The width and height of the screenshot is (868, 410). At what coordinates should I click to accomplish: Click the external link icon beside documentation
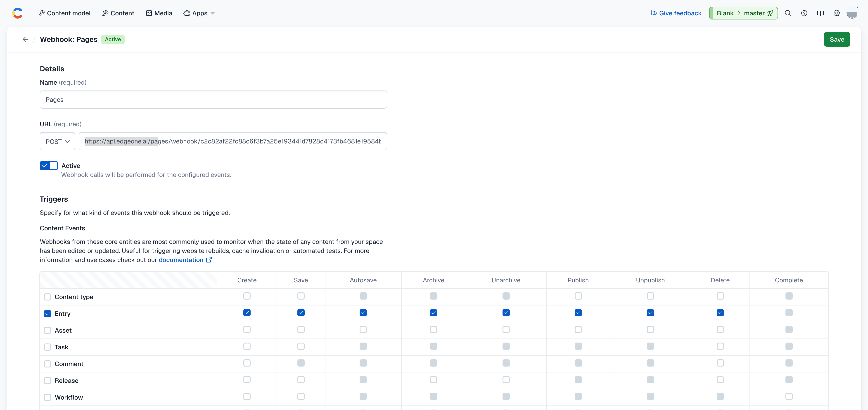[209, 260]
